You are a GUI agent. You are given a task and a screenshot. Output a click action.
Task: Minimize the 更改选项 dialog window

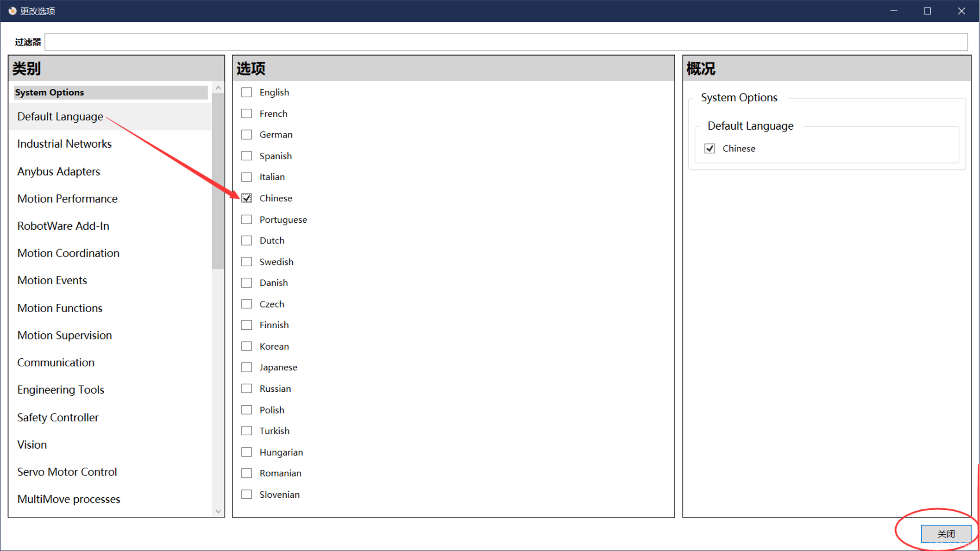point(893,11)
